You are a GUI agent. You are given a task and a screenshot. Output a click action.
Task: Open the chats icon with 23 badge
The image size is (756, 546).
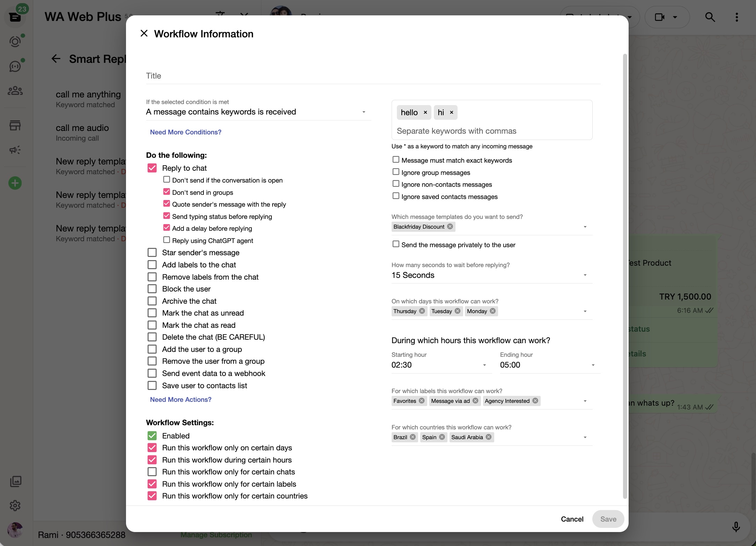(x=15, y=16)
